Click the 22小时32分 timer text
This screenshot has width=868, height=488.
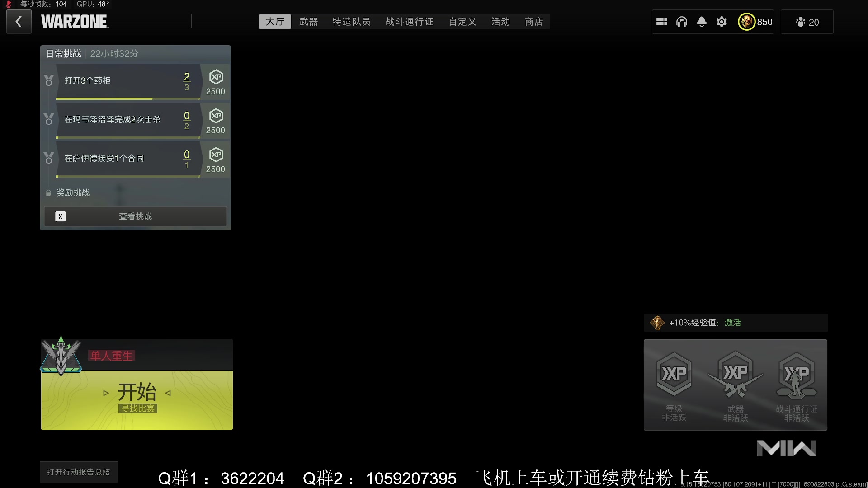pyautogui.click(x=114, y=54)
